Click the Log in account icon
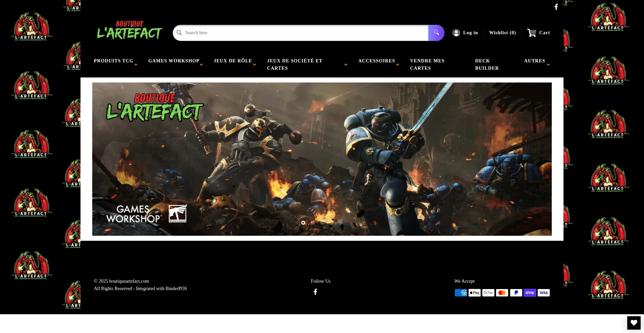Screen dimensions: 644x333 [x=456, y=33]
